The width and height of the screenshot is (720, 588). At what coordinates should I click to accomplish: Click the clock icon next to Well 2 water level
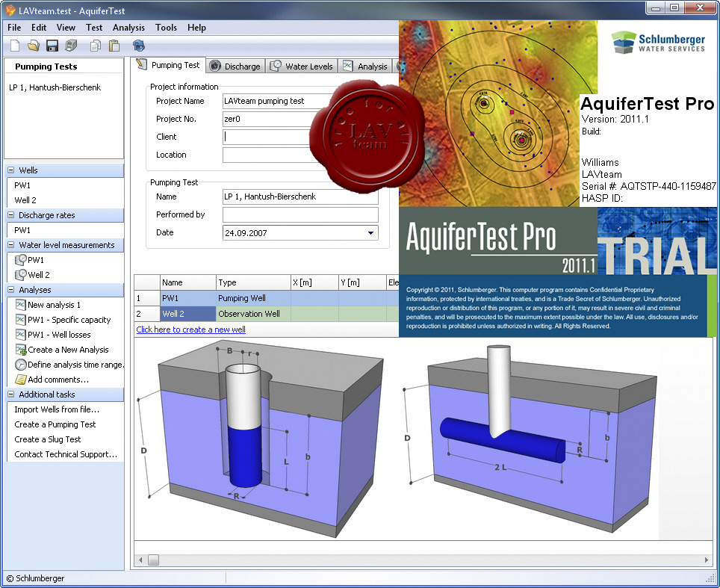[21, 275]
